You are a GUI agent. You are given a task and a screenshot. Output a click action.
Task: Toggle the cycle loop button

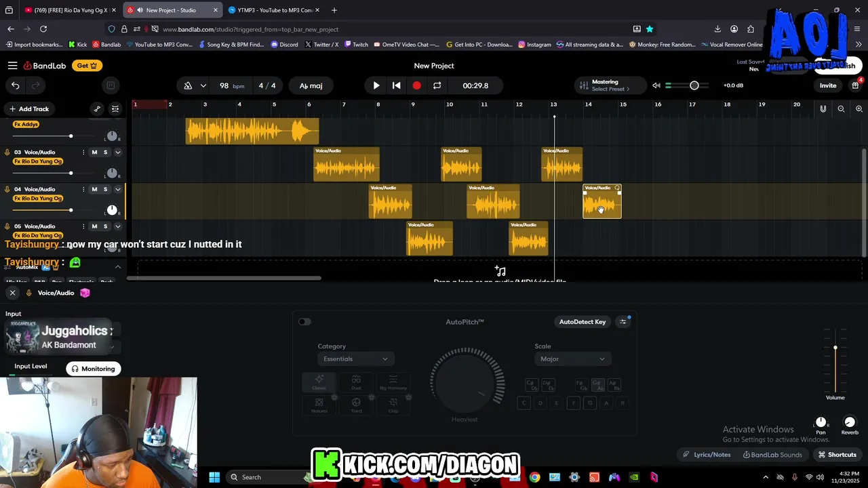[437, 85]
